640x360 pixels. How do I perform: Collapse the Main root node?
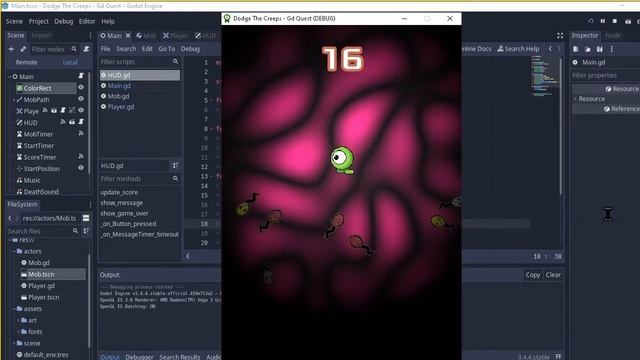coord(9,76)
